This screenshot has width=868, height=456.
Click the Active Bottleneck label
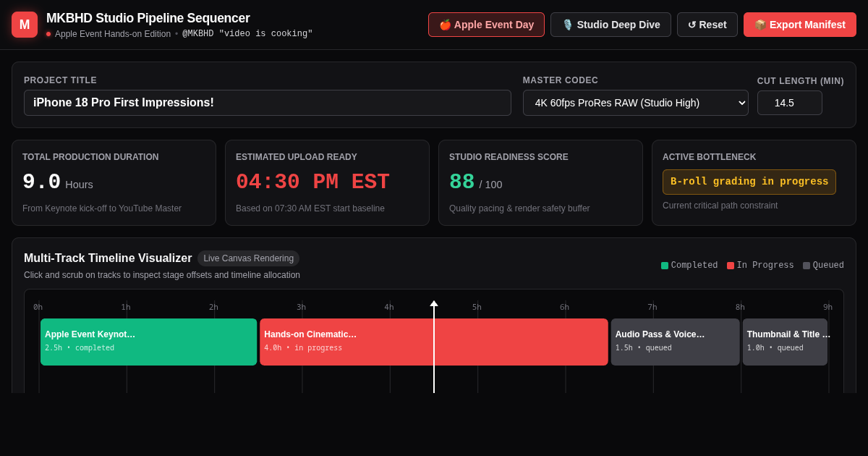tap(710, 157)
